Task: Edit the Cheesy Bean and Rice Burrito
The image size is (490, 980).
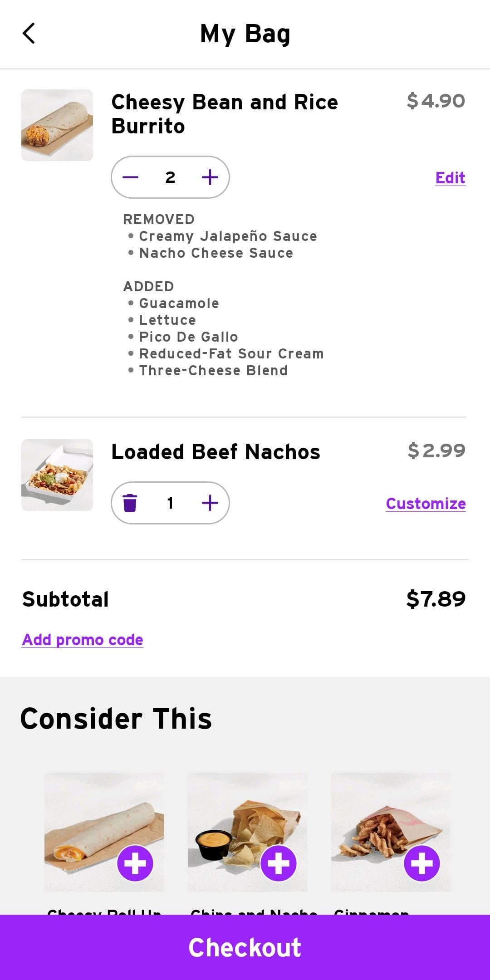Action: [x=450, y=178]
